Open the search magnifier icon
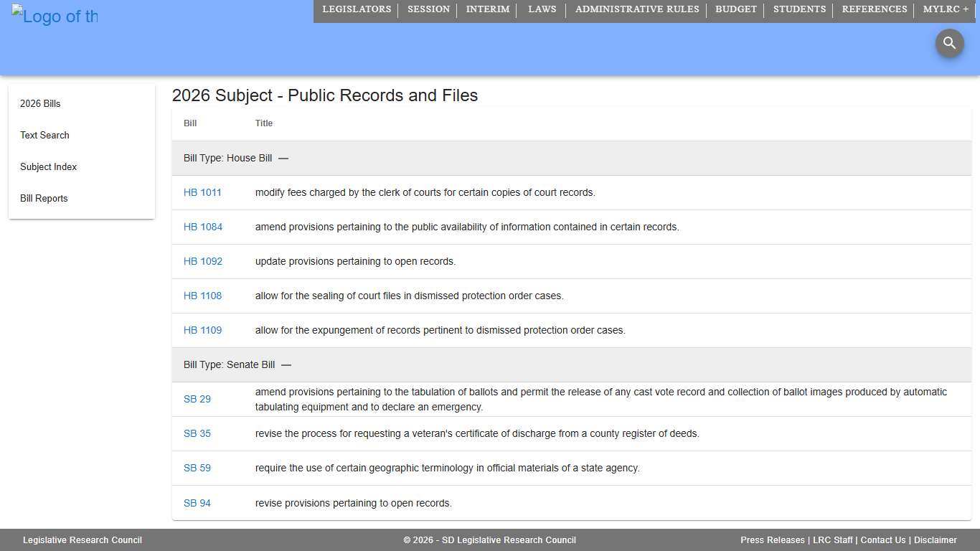This screenshot has height=551, width=980. (949, 43)
